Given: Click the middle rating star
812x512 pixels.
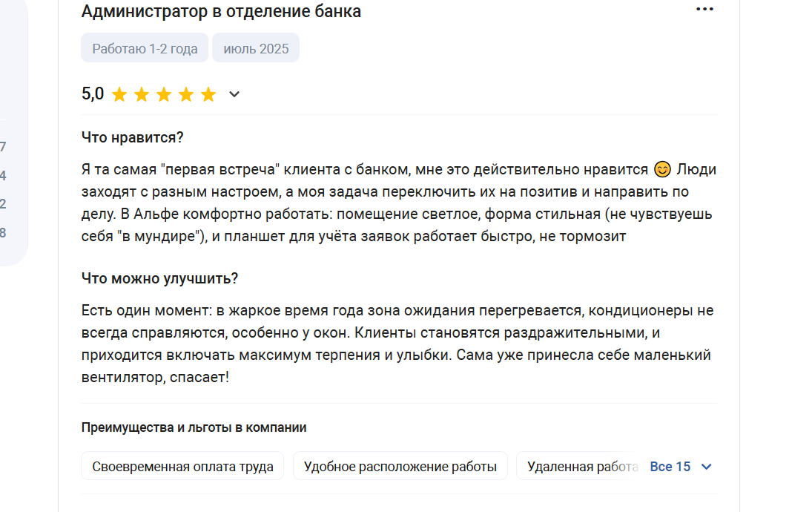Looking at the screenshot, I should point(164,94).
